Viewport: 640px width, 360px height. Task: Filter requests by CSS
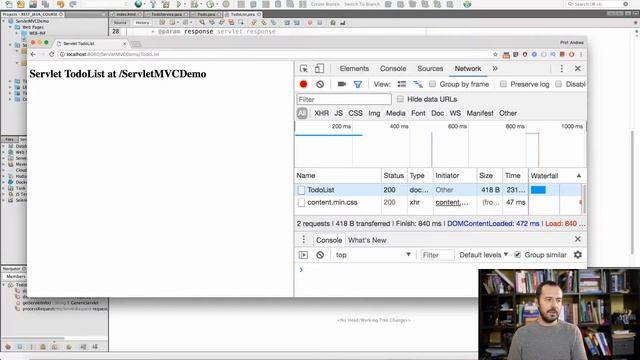click(355, 113)
